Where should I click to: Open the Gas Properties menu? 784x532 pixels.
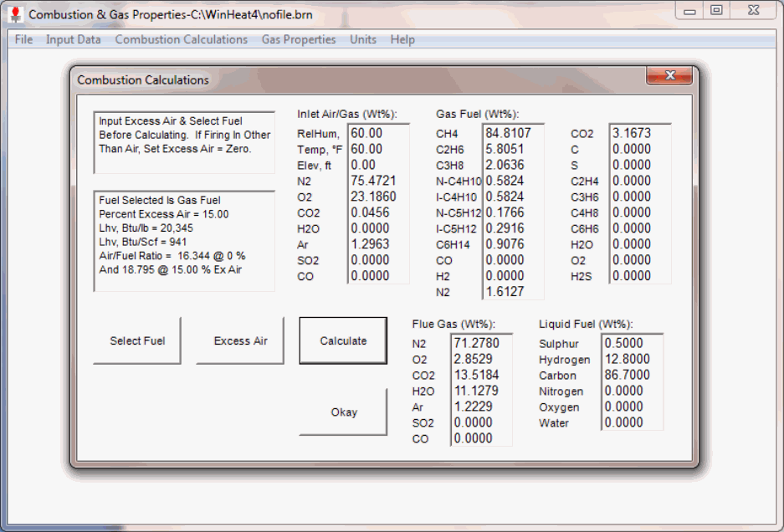pos(299,39)
